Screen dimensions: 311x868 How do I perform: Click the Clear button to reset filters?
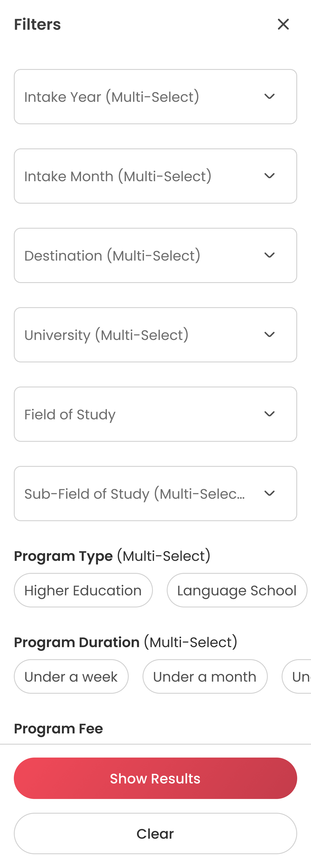pos(155,833)
